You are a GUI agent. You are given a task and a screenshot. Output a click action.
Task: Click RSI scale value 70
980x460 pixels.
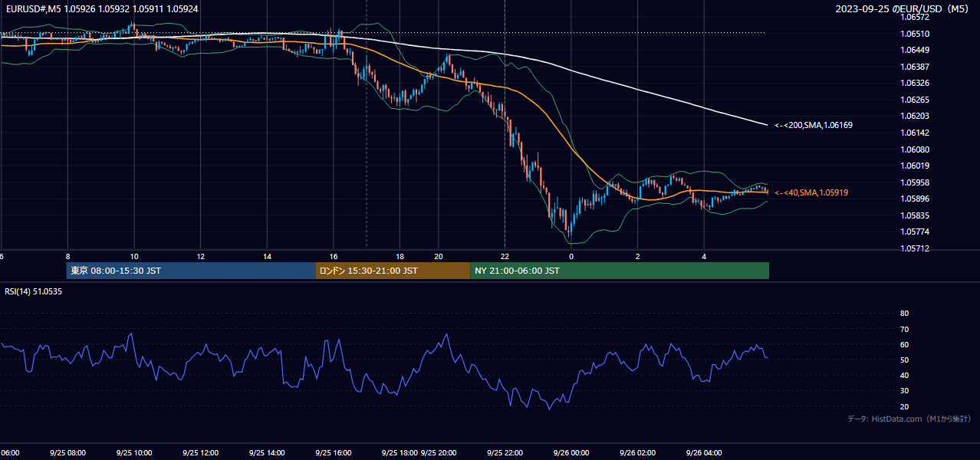(x=904, y=329)
